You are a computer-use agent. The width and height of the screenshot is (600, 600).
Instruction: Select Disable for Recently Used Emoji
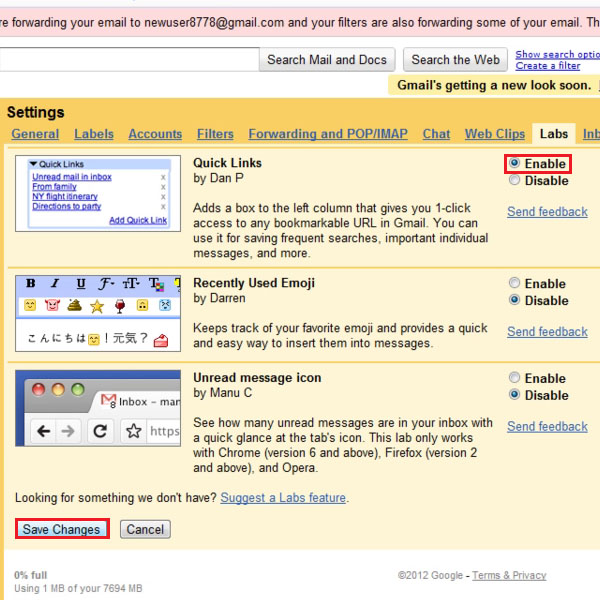(514, 300)
